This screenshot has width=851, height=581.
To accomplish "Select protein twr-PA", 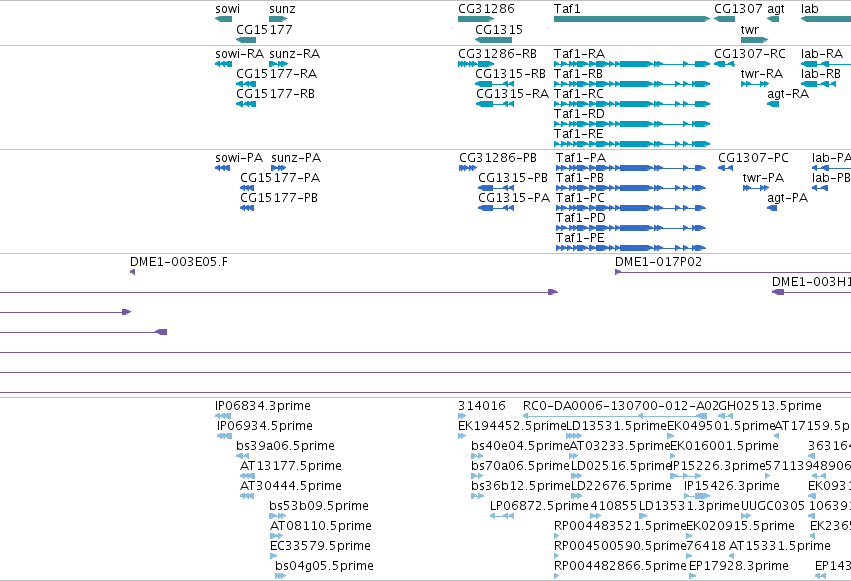I will tap(763, 178).
